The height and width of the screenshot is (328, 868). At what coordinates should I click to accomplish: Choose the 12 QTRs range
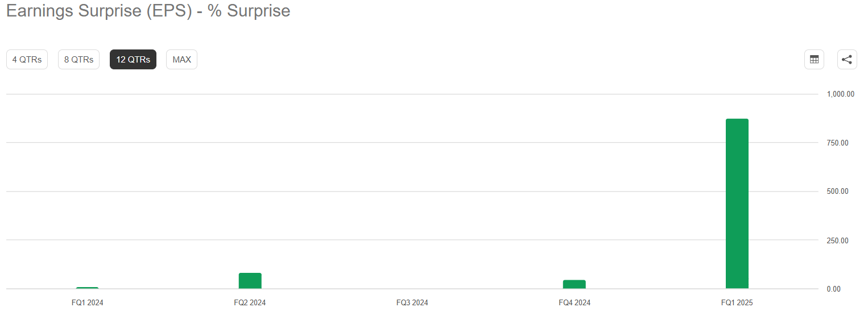133,60
